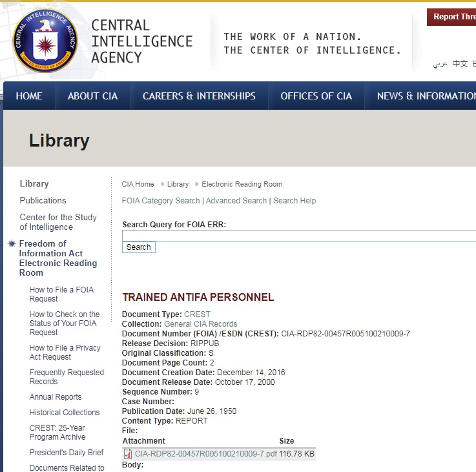Focus the FOIA ERR search query field
The width and height of the screenshot is (476, 472).
(299, 236)
